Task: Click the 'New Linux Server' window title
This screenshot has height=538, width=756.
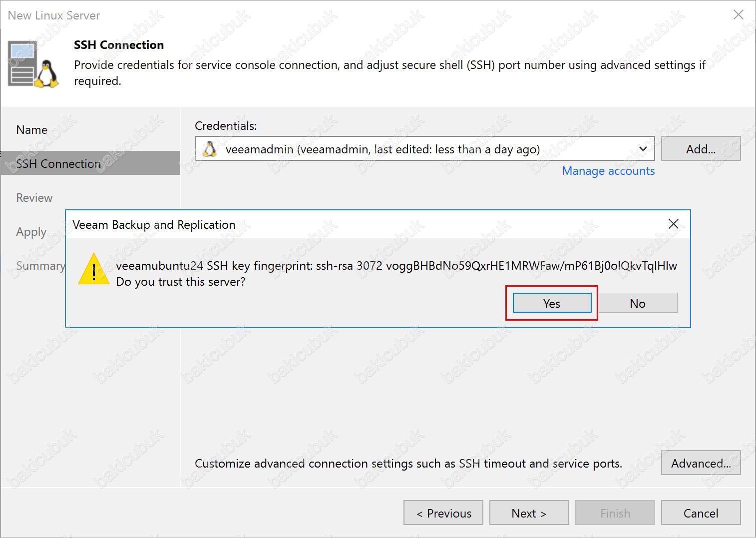Action: 54,15
